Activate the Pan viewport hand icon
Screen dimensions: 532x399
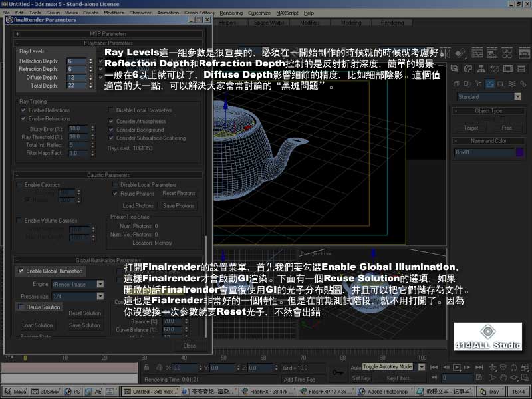click(503, 378)
